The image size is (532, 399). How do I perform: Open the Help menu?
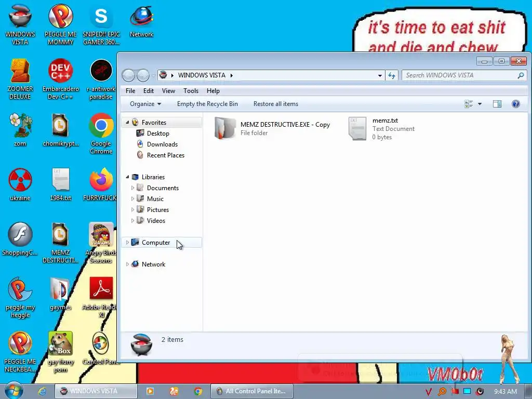[213, 91]
